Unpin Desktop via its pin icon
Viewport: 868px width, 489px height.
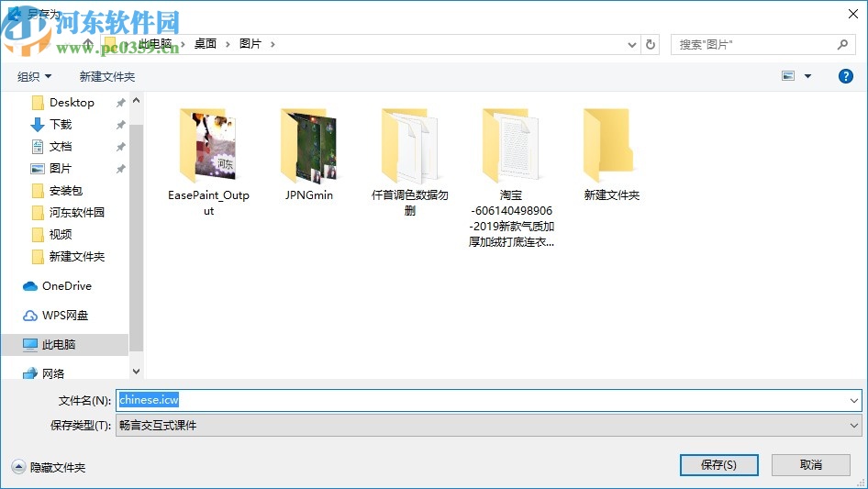click(x=120, y=103)
